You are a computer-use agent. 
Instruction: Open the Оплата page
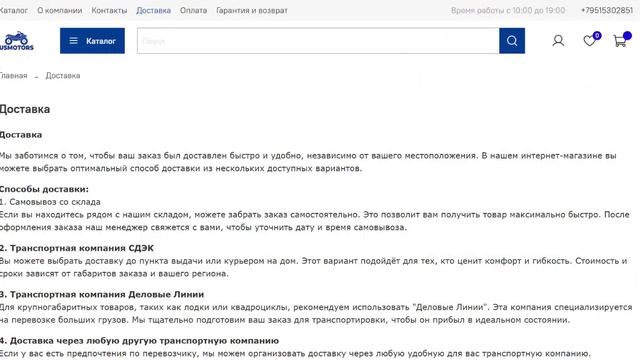tap(193, 10)
